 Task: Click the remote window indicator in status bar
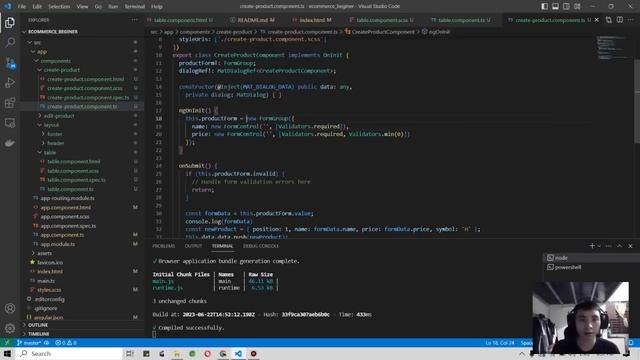click(7, 342)
